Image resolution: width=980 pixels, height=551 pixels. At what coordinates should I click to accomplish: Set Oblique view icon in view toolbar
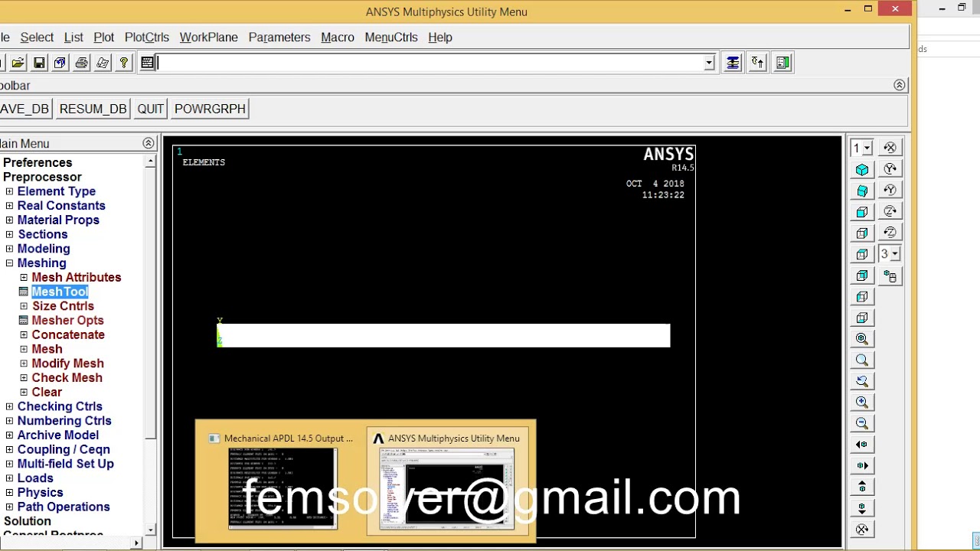[x=862, y=191]
